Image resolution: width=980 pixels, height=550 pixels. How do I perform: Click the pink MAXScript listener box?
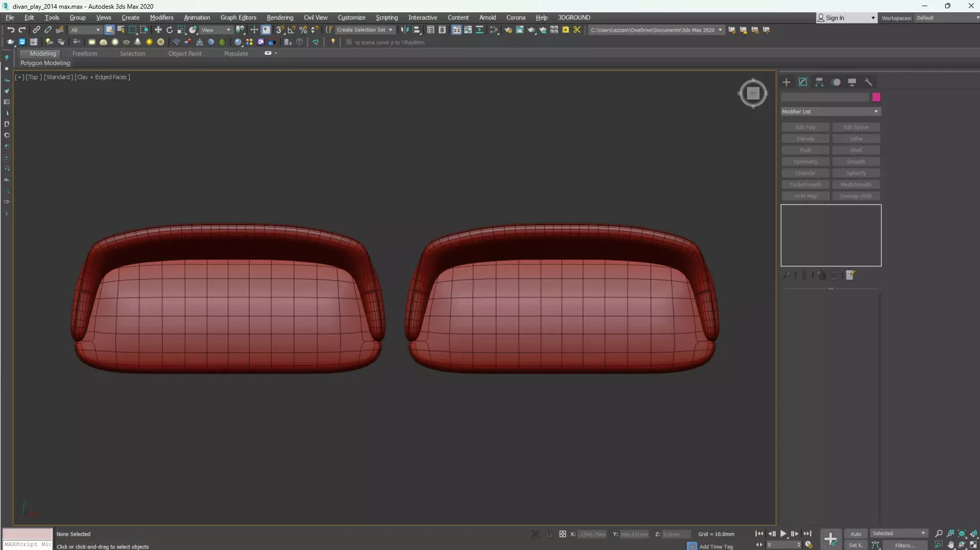(x=28, y=534)
